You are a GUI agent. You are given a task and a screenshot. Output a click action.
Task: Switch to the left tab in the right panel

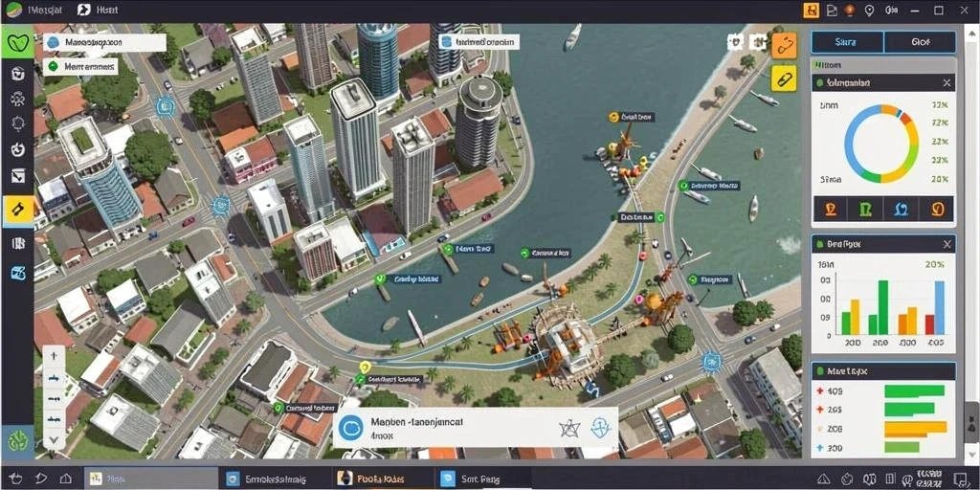point(847,42)
